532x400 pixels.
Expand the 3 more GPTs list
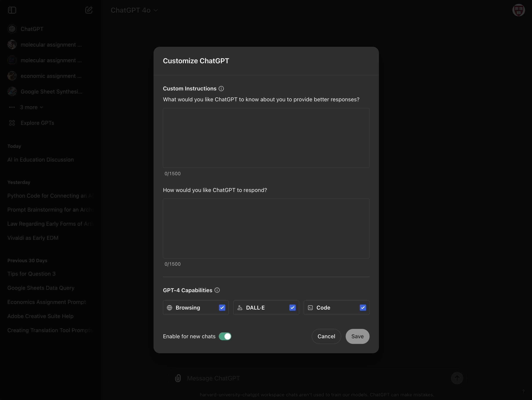tap(31, 107)
